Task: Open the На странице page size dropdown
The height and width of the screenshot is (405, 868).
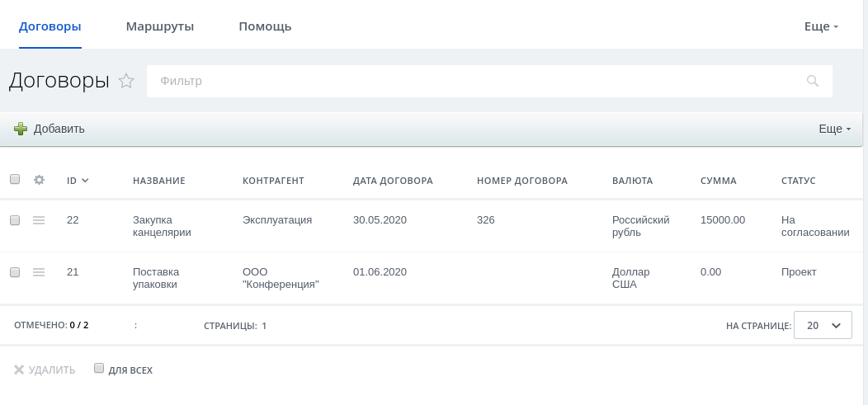Action: coord(823,326)
